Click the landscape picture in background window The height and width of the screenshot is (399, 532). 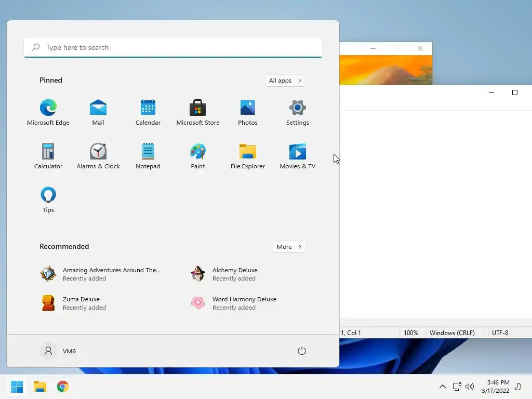[x=386, y=70]
